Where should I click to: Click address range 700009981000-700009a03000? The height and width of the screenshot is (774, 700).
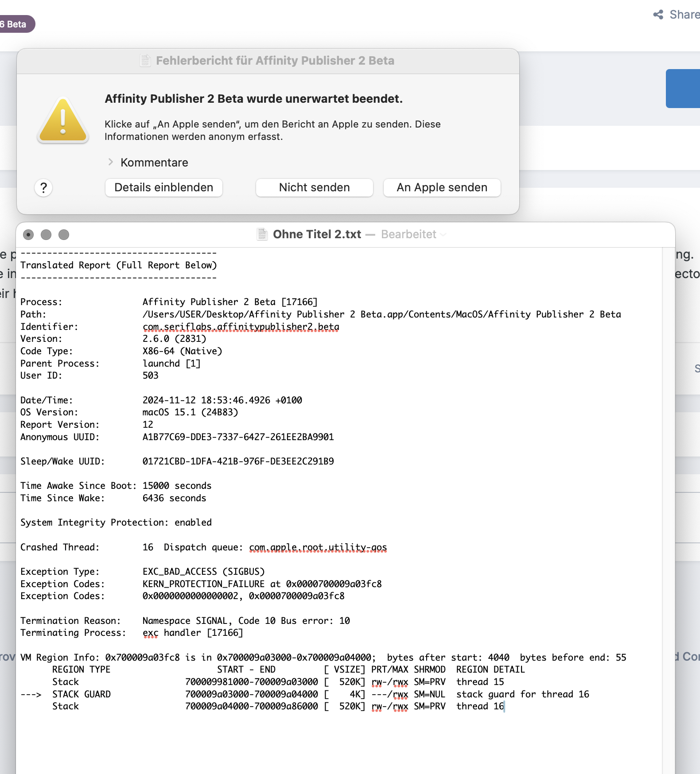pyautogui.click(x=251, y=681)
